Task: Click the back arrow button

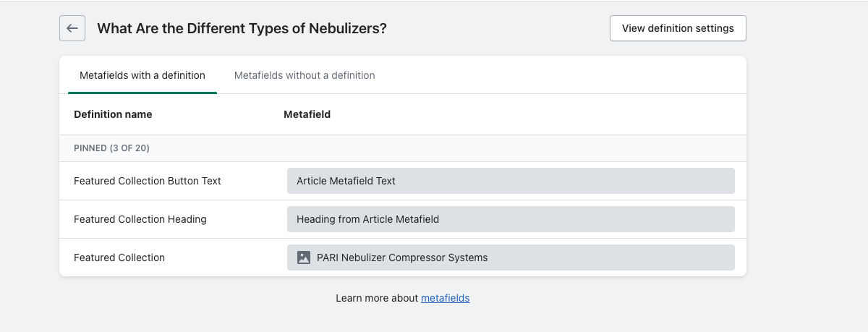Action: (x=72, y=28)
